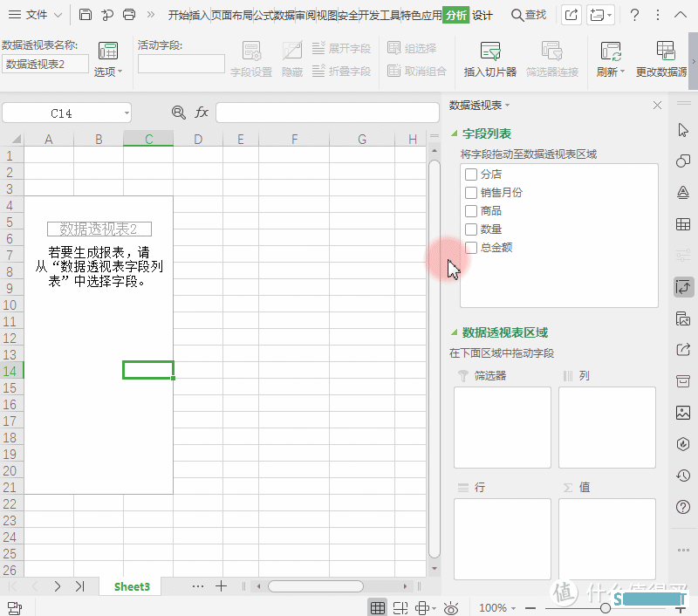Image resolution: width=698 pixels, height=616 pixels.
Task: Click the help circle icon in sidebar
Action: point(683,507)
